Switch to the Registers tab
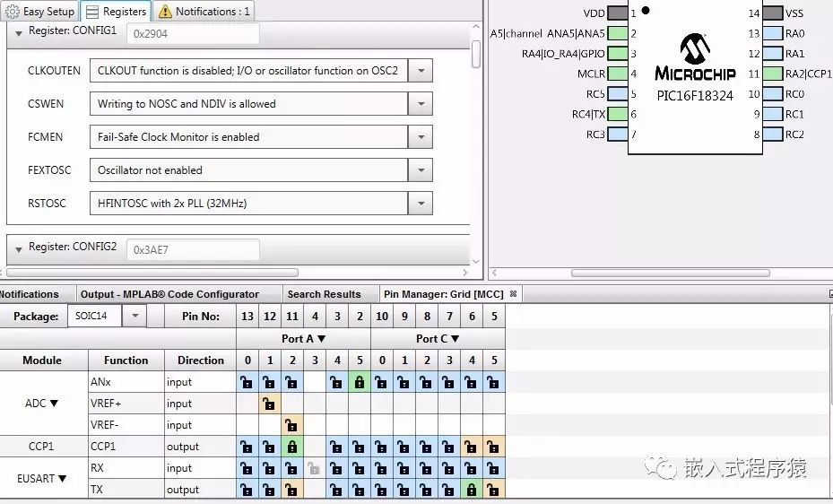Screen dimensions: 833x504 click(117, 11)
